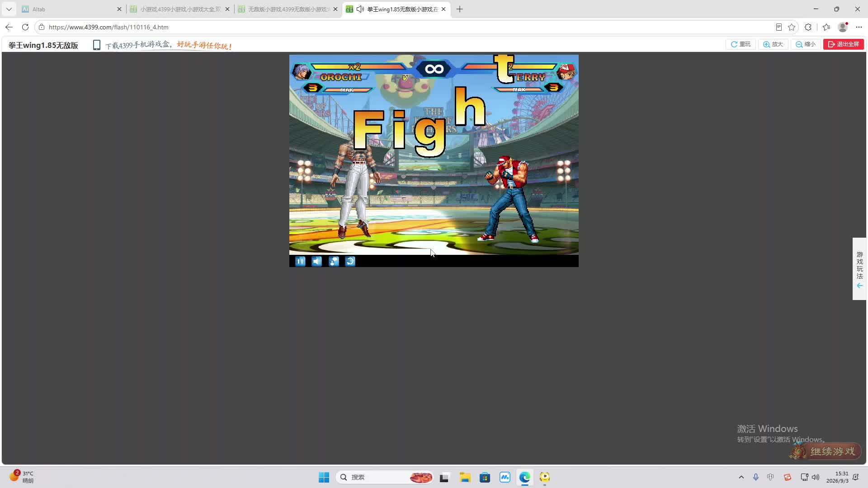Open Microsoft Edge taskbar icon
This screenshot has width=868, height=488.
pos(525,477)
